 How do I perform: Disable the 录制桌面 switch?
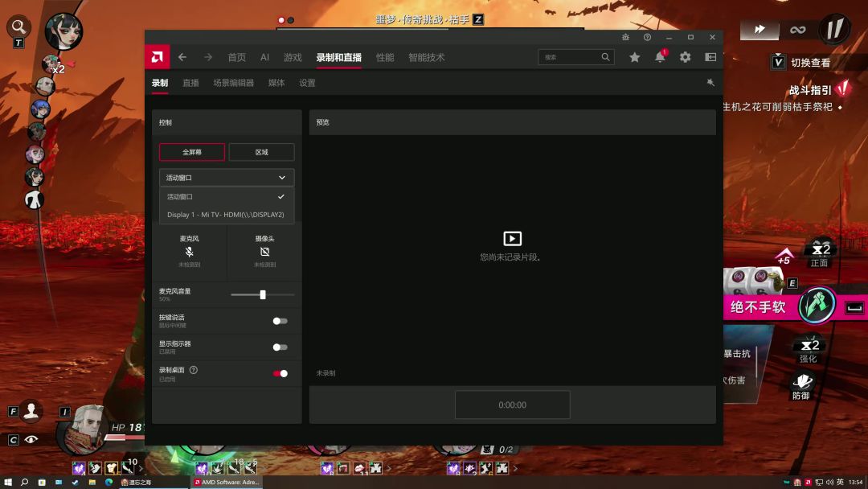pyautogui.click(x=280, y=373)
